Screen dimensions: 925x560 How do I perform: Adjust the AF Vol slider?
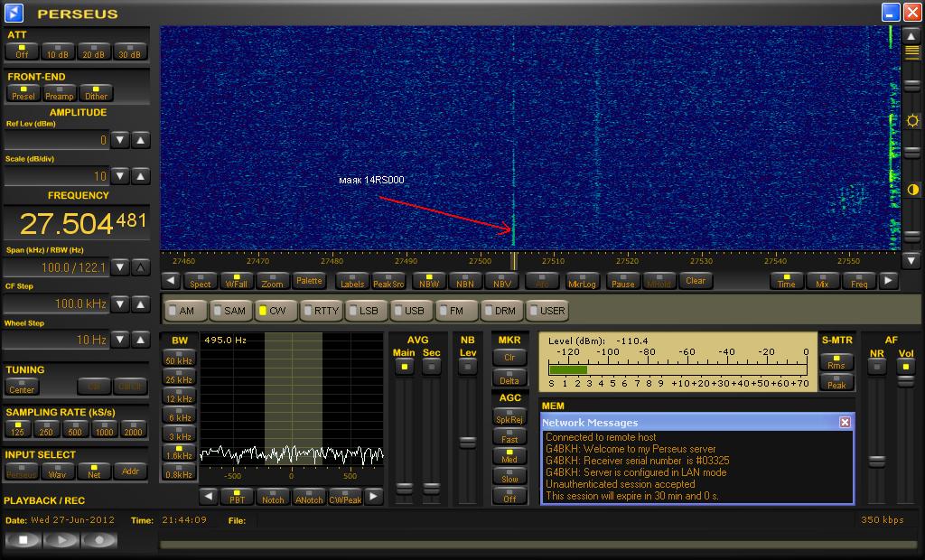coord(905,382)
